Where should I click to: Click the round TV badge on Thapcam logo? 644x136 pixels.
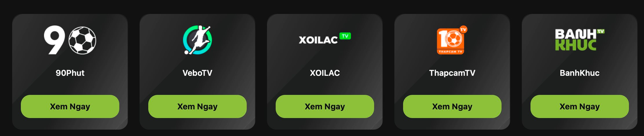coord(463,29)
